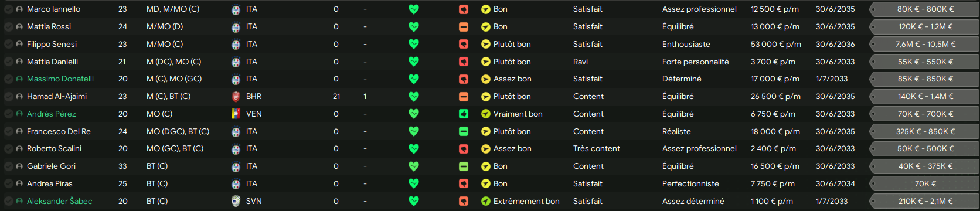Click the 70K € transfer value tag for Andrea Piras
This screenshot has height=211, width=980.
coord(924,184)
